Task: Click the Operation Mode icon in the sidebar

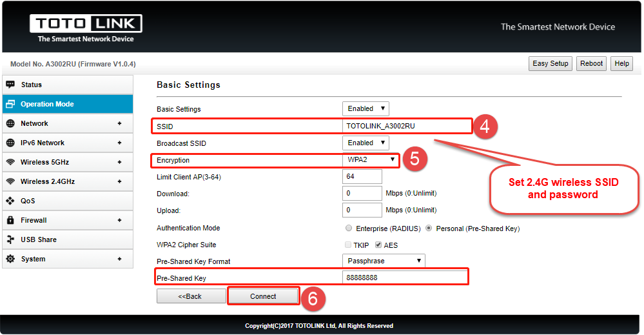Action: point(11,104)
